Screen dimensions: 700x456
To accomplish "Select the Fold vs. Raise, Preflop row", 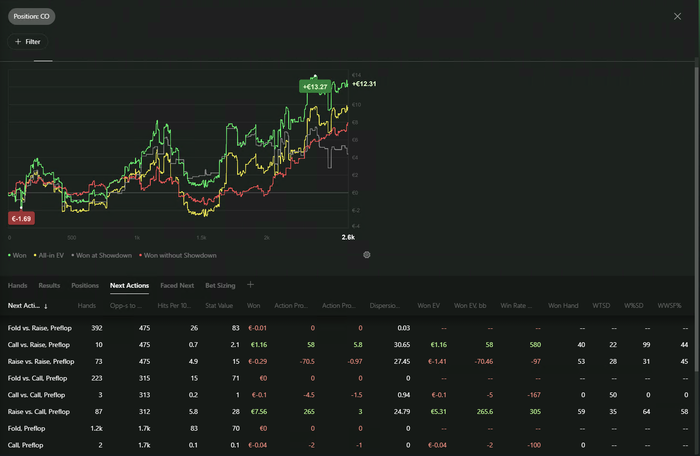I will click(x=346, y=328).
